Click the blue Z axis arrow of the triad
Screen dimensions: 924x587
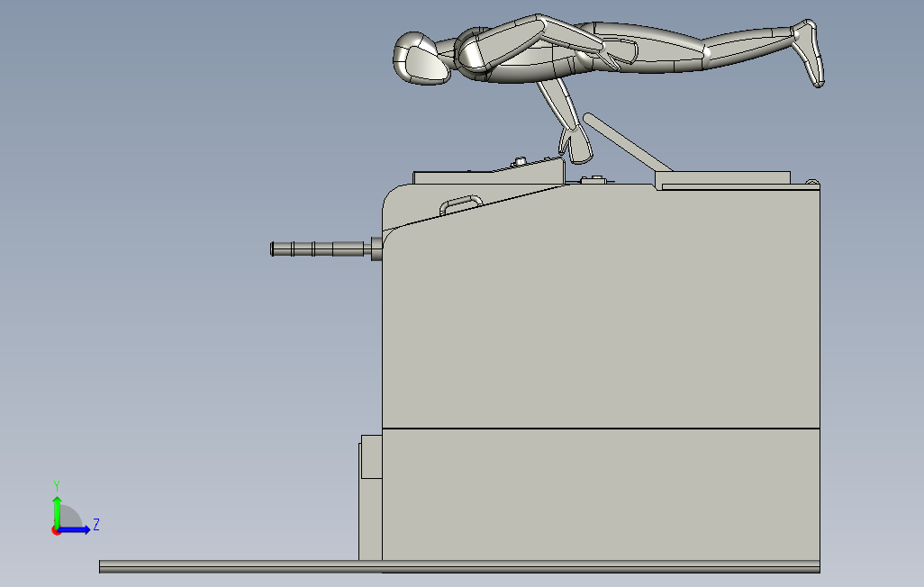(x=75, y=530)
